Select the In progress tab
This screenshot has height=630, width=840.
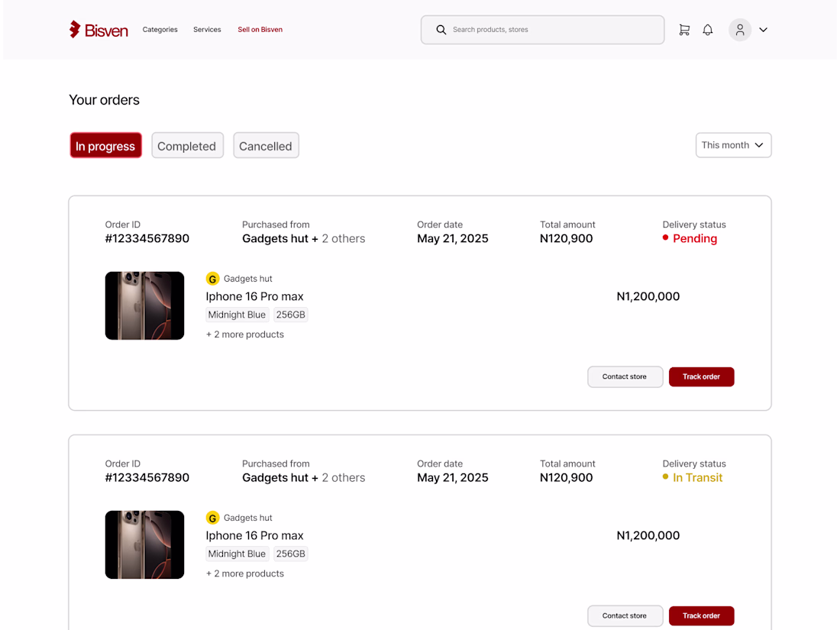[105, 146]
